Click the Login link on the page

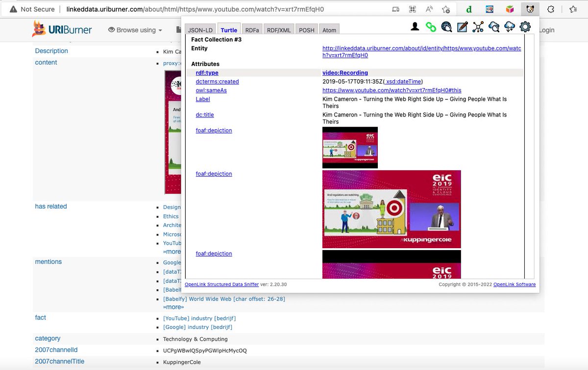point(547,30)
